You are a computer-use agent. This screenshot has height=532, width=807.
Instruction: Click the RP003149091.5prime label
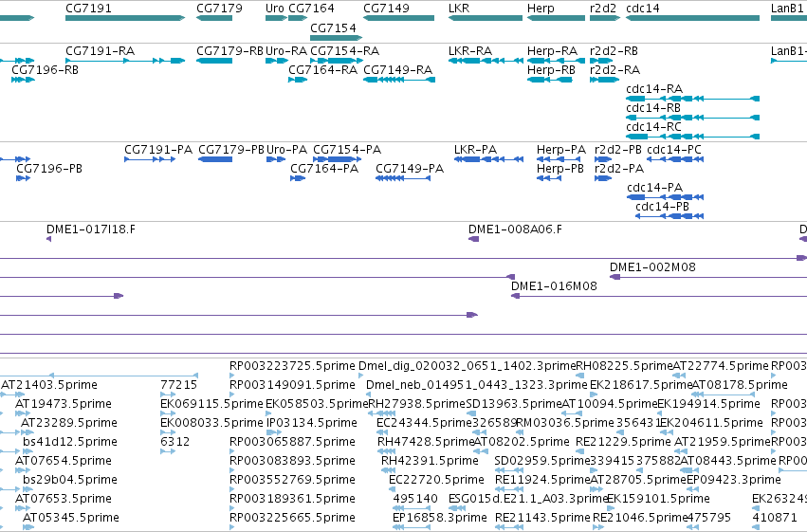point(292,385)
